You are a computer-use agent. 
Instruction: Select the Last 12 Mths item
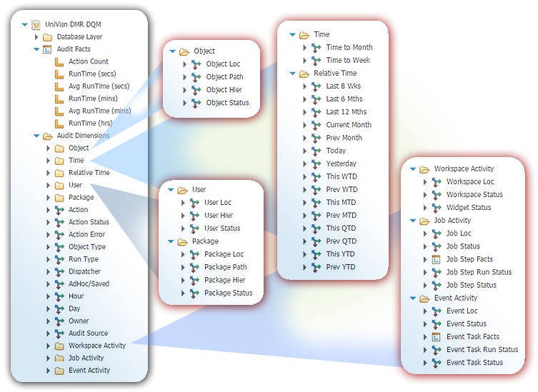click(347, 112)
